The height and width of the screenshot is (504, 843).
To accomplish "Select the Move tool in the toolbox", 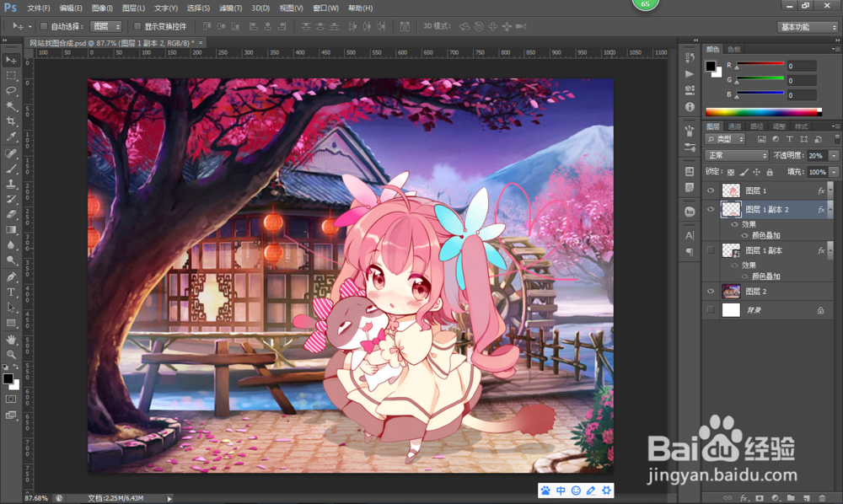I will pos(11,60).
